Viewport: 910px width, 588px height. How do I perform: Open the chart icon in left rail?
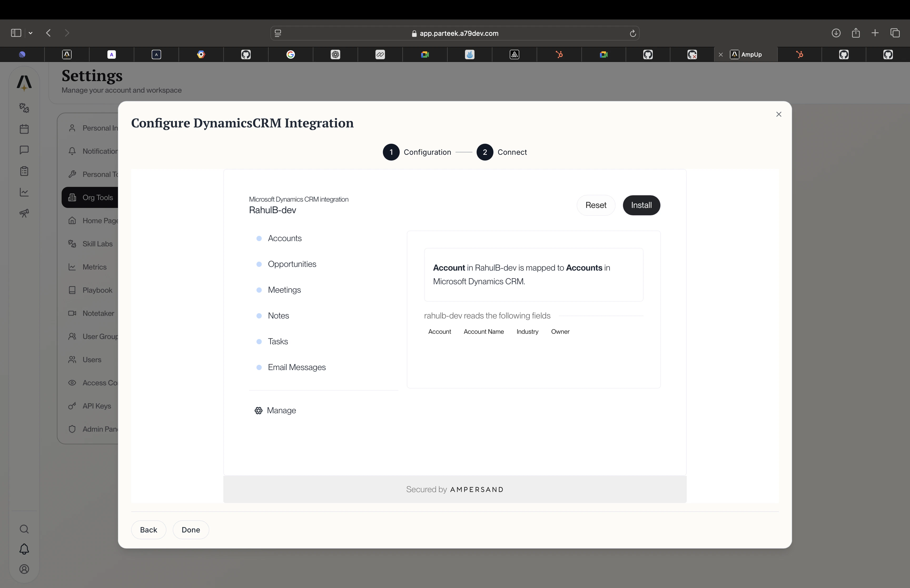point(24,192)
